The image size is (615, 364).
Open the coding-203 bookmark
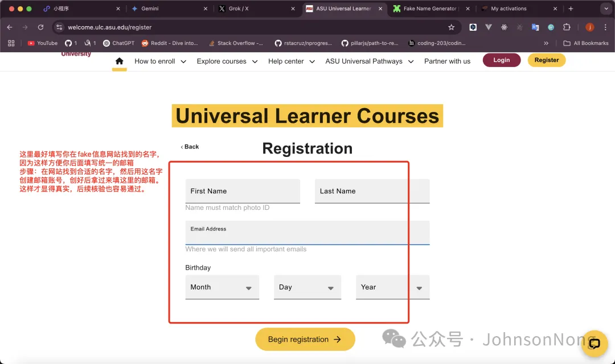tap(437, 43)
